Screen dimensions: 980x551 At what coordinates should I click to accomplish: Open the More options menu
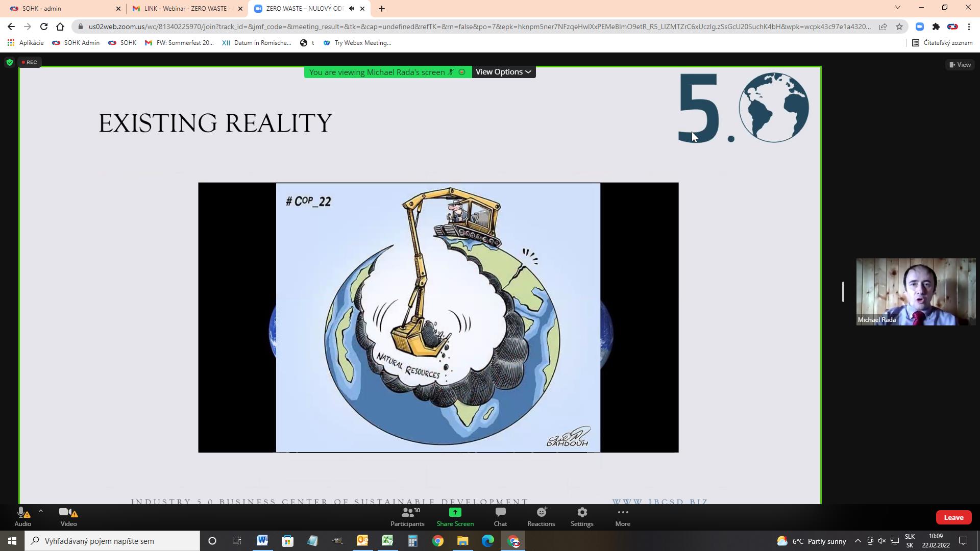click(x=623, y=517)
